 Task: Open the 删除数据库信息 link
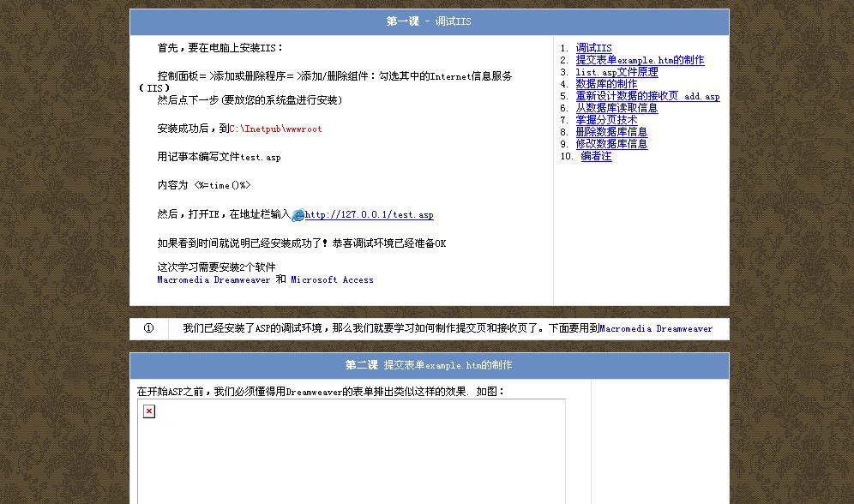pos(611,132)
